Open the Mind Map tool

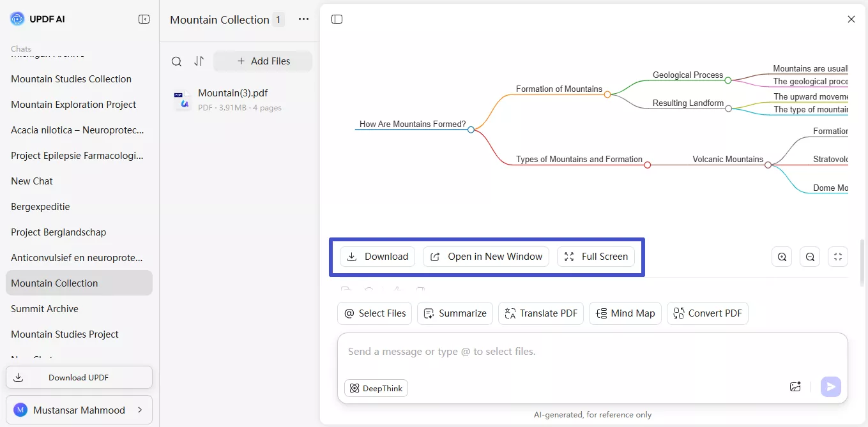tap(625, 313)
